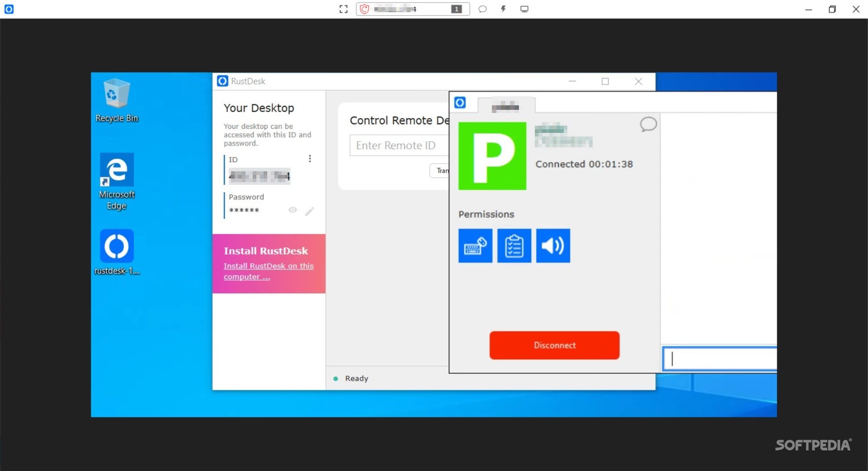This screenshot has width=868, height=471.
Task: Click the shield security icon in toolbar
Action: click(364, 9)
